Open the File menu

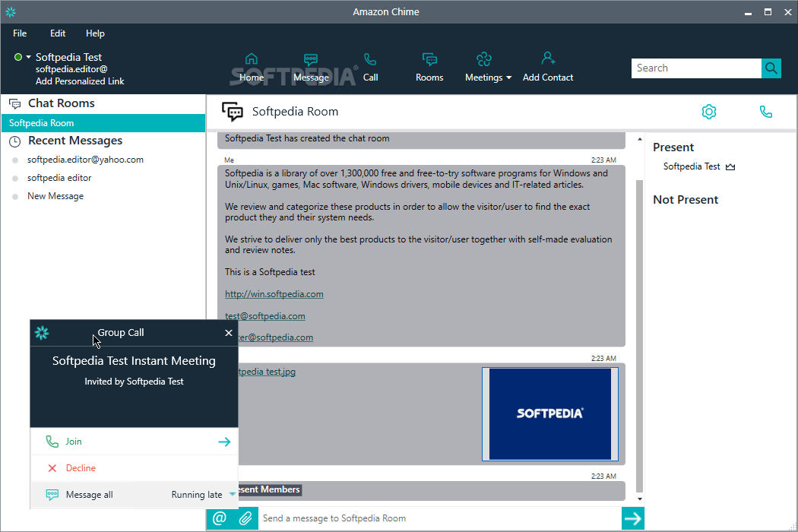[x=20, y=33]
